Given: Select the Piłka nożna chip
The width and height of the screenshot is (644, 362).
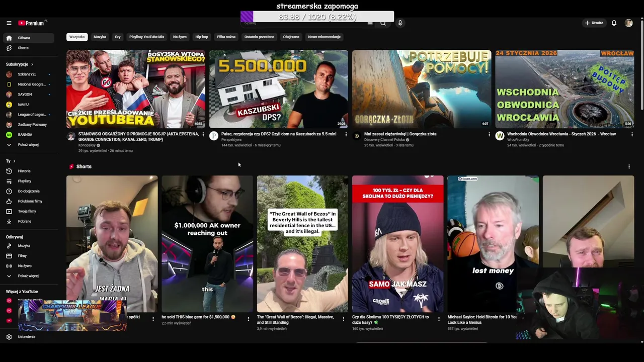Looking at the screenshot, I should tap(226, 37).
